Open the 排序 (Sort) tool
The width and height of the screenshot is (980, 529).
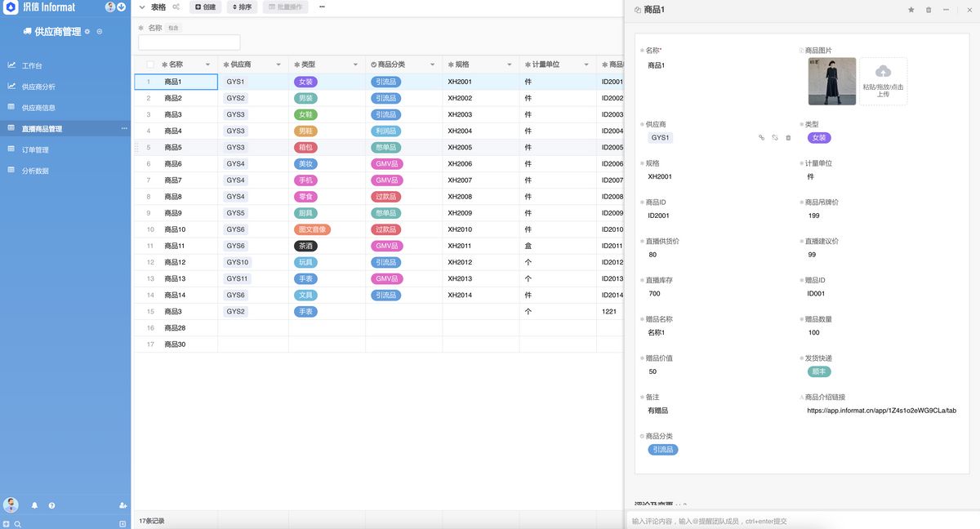[243, 7]
